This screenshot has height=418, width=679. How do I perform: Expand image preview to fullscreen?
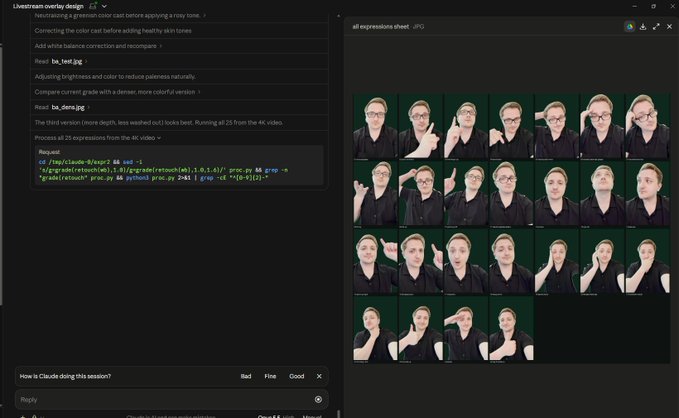point(656,26)
